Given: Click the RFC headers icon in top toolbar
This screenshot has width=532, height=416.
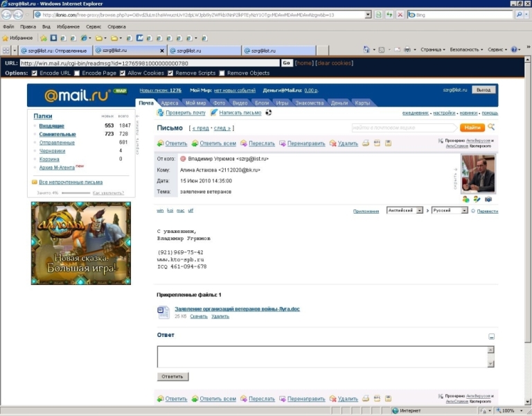Looking at the screenshot, I should click(377, 144).
